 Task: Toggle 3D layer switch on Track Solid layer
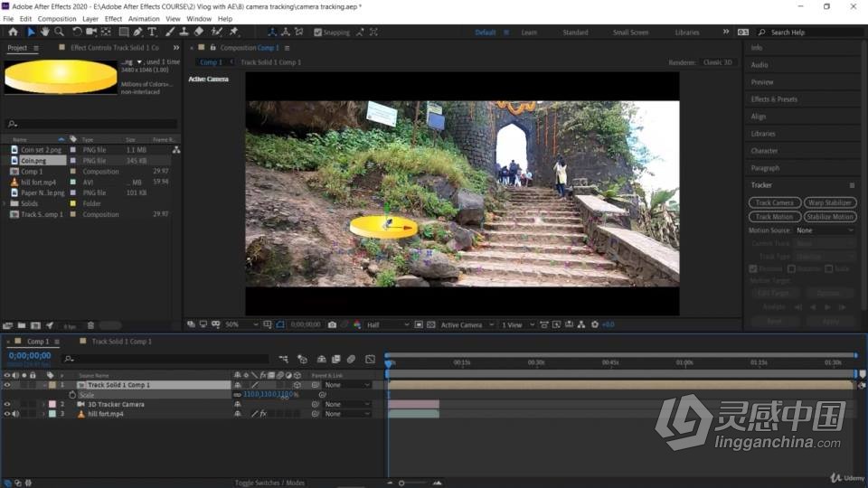[297, 385]
